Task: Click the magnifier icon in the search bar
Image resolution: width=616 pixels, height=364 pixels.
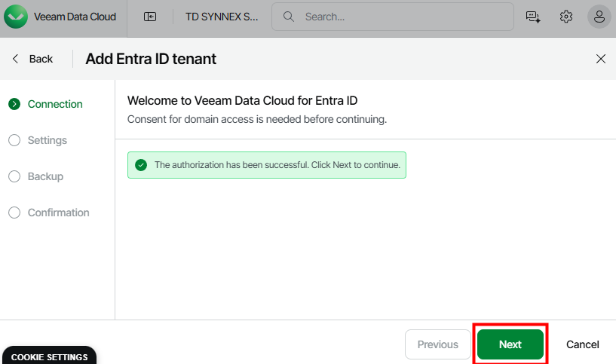Action: pyautogui.click(x=287, y=17)
